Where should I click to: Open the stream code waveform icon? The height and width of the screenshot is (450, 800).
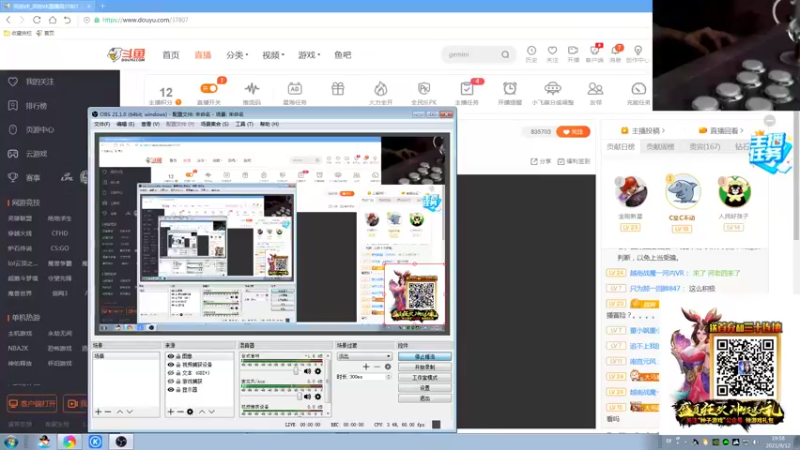click(252, 89)
